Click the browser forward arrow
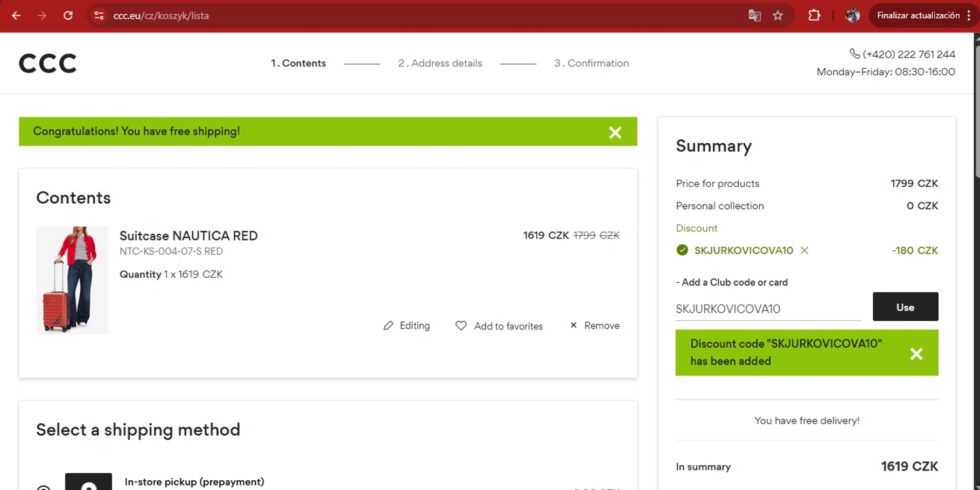Image resolution: width=980 pixels, height=490 pixels. coord(42,16)
